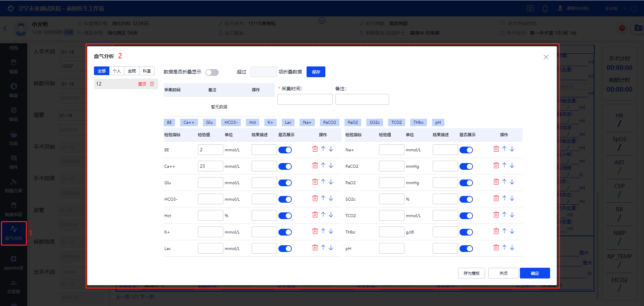Click the remarks 备注 input field
Image resolution: width=644 pixels, height=306 pixels.
coord(362,99)
